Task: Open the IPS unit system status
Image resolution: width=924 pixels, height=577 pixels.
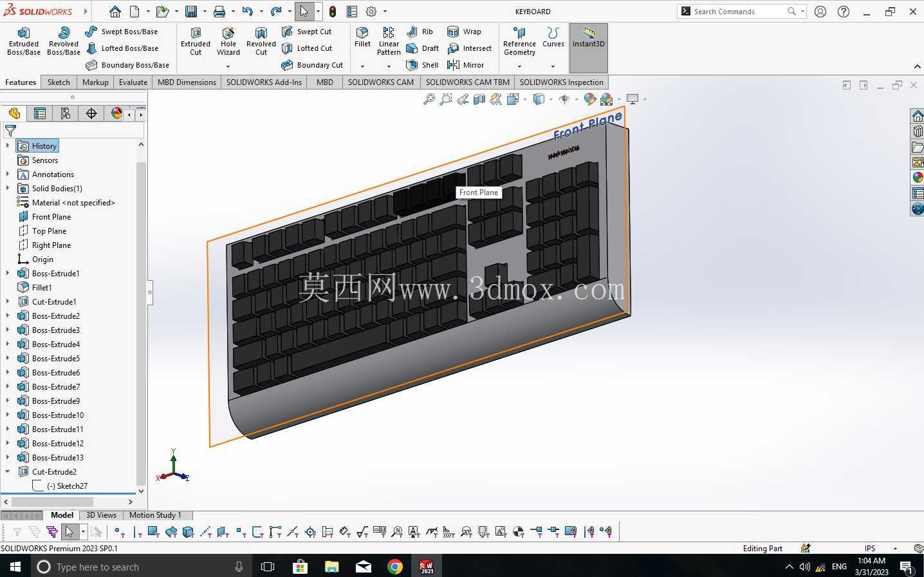Action: (x=870, y=549)
